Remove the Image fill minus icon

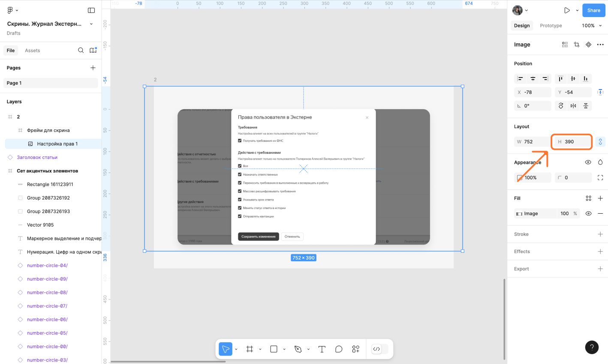(600, 214)
